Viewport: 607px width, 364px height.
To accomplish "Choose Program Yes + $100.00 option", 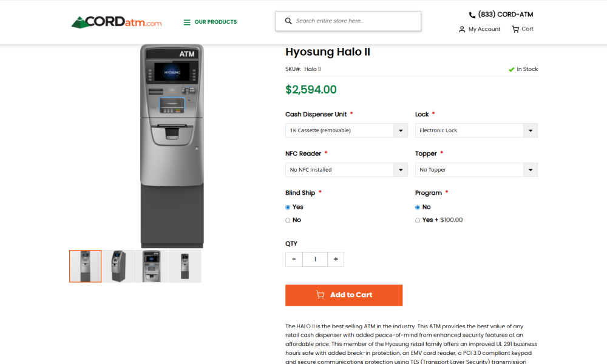I will point(418,220).
